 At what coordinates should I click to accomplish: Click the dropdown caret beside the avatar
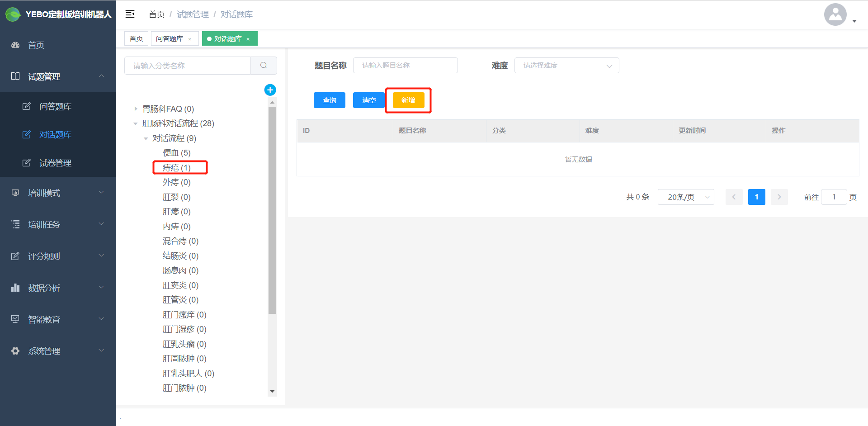click(854, 21)
